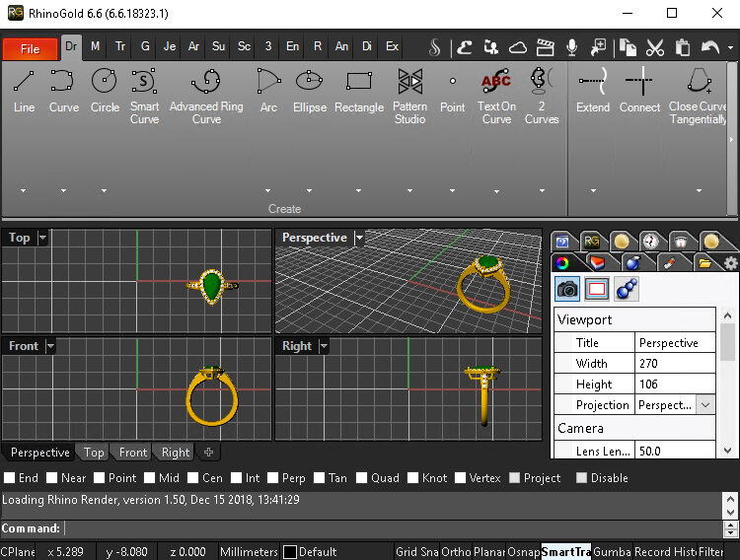Enable the End object snap checkbox
The image size is (740, 560).
(x=9, y=478)
